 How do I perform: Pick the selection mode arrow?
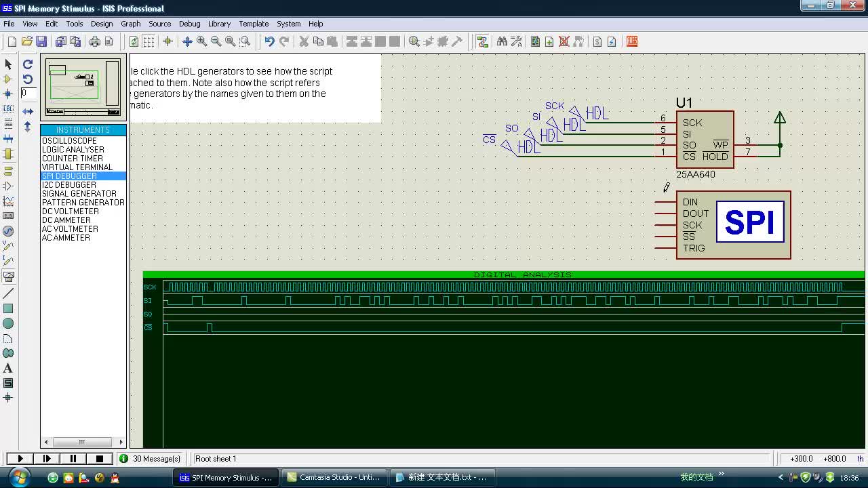coord(8,64)
